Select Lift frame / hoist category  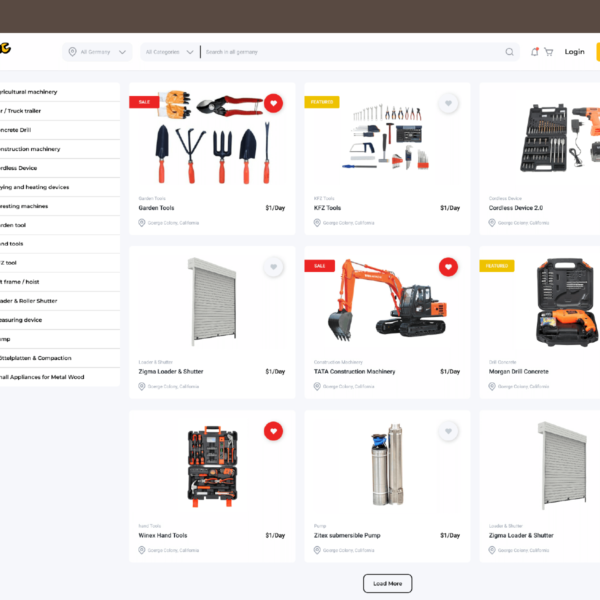[60, 282]
